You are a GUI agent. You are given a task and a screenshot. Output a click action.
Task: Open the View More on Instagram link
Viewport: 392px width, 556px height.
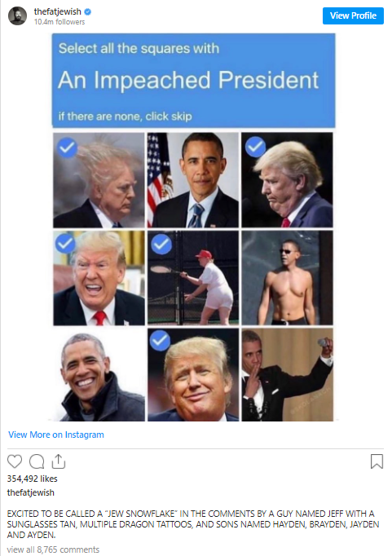(x=56, y=435)
